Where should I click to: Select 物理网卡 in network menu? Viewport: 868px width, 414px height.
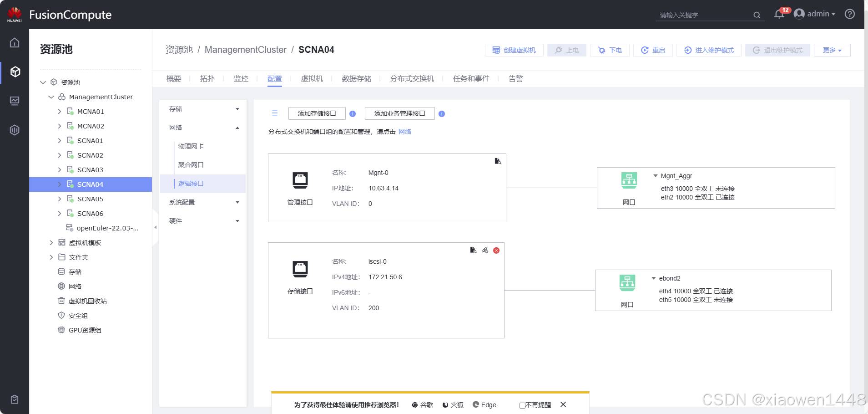[191, 146]
